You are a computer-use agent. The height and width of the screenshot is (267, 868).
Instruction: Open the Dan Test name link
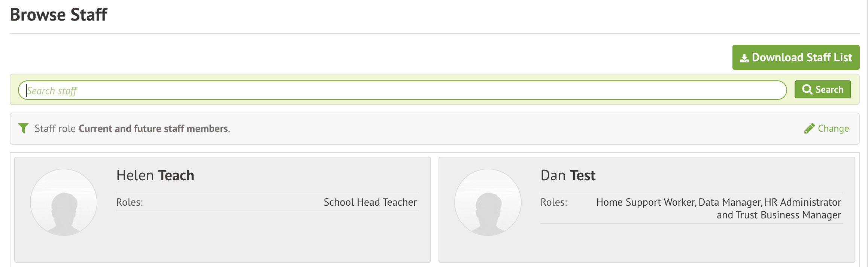[x=568, y=175]
